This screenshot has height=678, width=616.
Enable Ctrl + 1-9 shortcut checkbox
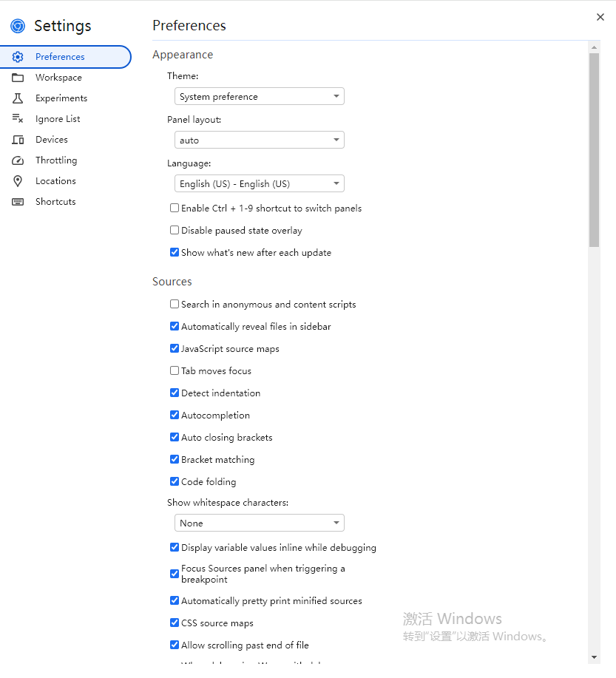[x=175, y=208]
